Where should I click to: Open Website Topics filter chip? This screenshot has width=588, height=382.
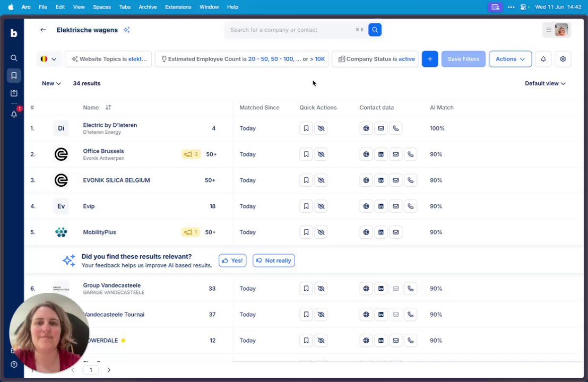[108, 59]
